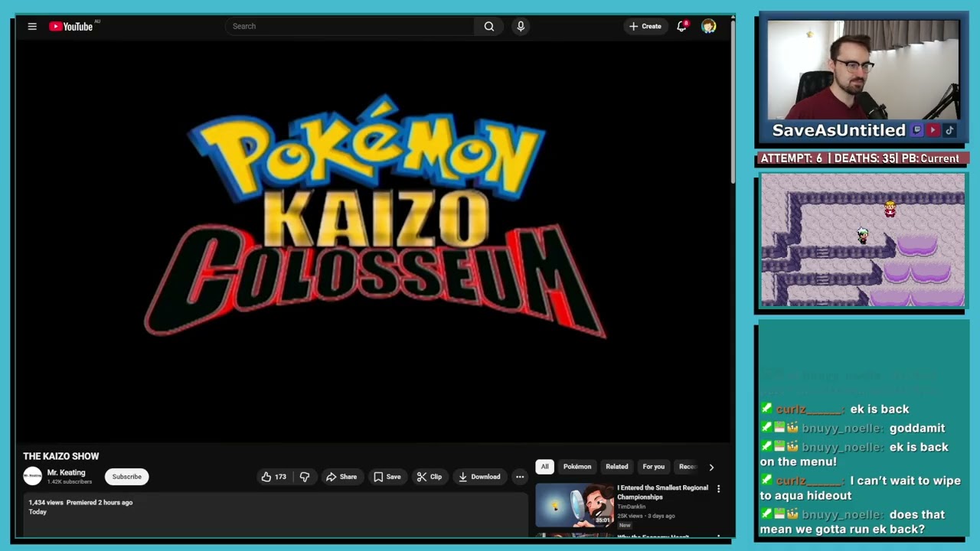This screenshot has width=980, height=551.
Task: Start voice search with the microphone icon
Action: pos(521,26)
